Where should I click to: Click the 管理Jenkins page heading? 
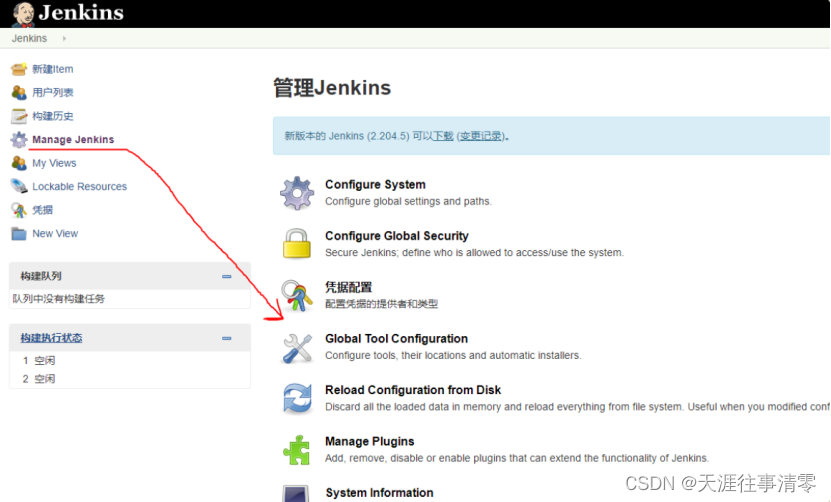click(x=332, y=88)
